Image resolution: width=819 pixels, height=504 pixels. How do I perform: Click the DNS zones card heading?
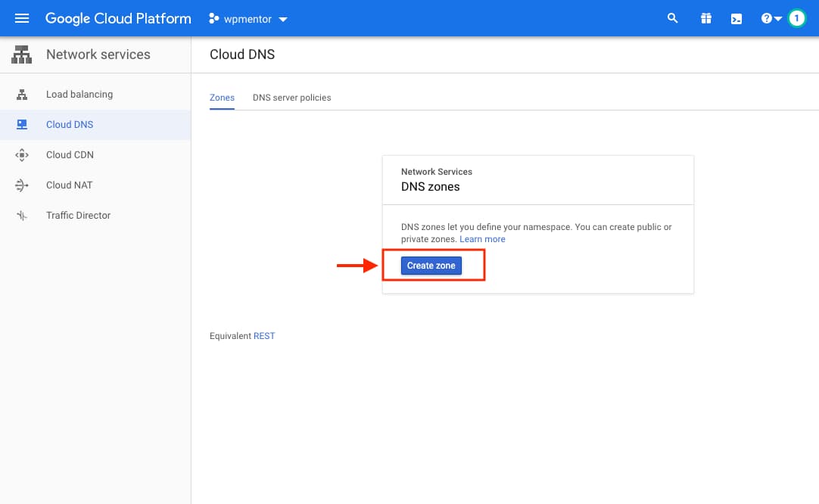[431, 187]
